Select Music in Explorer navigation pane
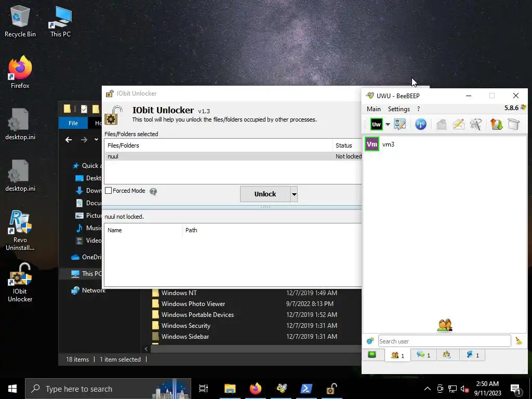Screen dimensions: 532x399 [89, 228]
